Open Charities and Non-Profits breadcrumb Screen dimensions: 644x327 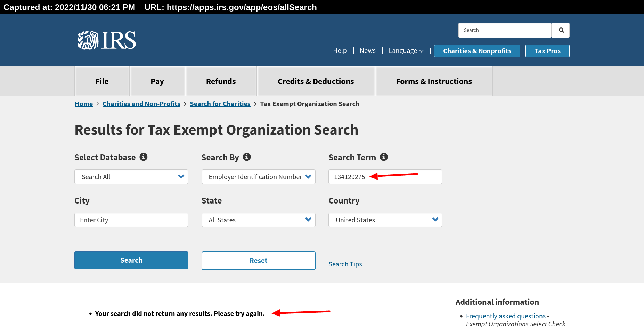[x=141, y=104]
